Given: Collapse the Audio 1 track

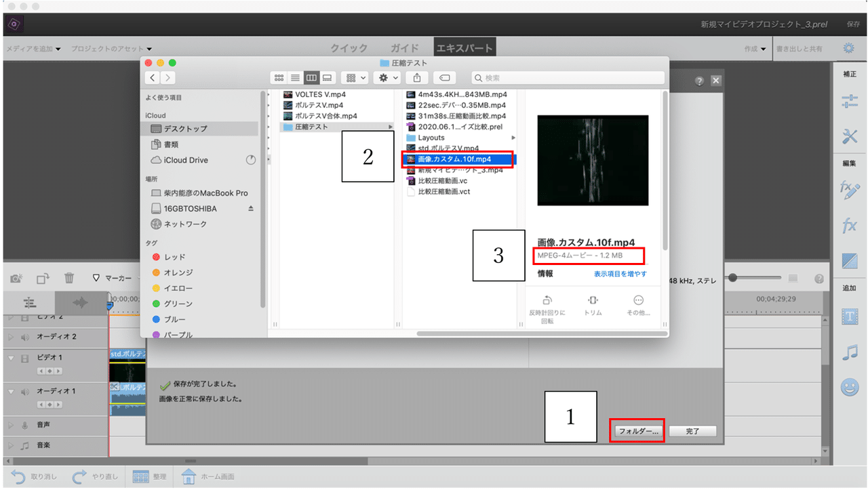Looking at the screenshot, I should [x=11, y=392].
